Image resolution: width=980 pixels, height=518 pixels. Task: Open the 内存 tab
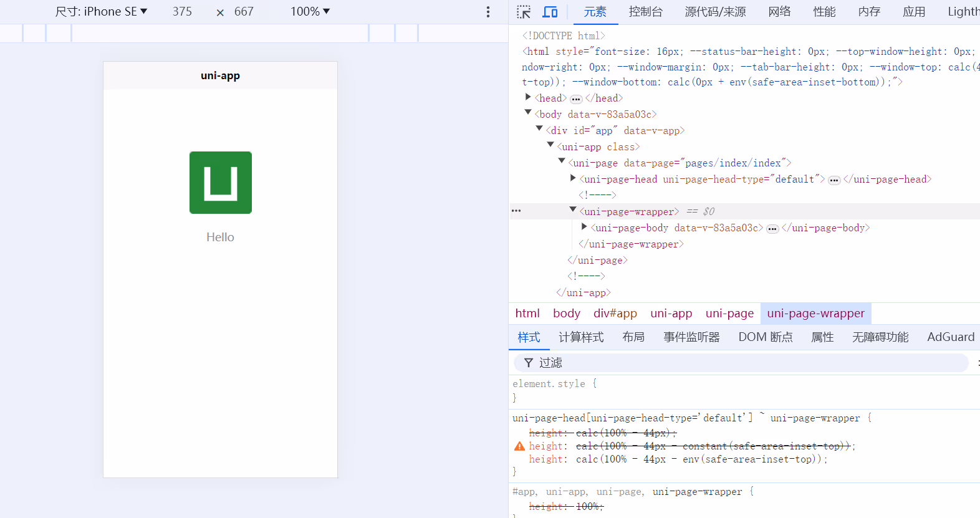tap(869, 12)
